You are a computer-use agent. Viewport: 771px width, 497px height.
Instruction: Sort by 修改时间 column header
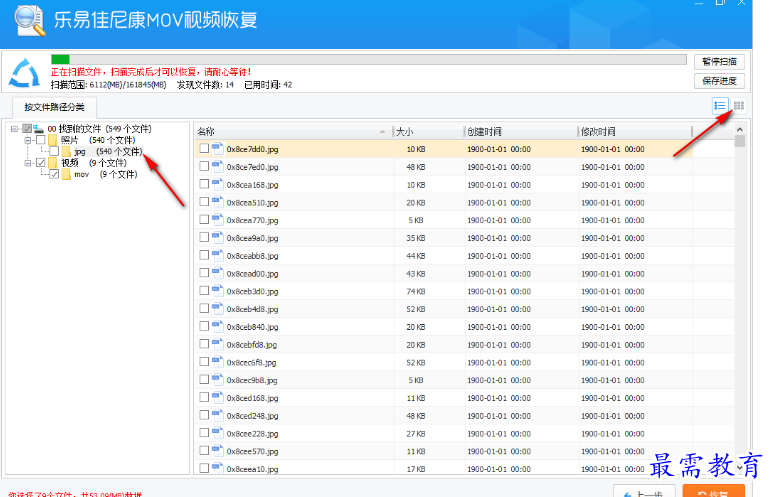tap(635, 131)
